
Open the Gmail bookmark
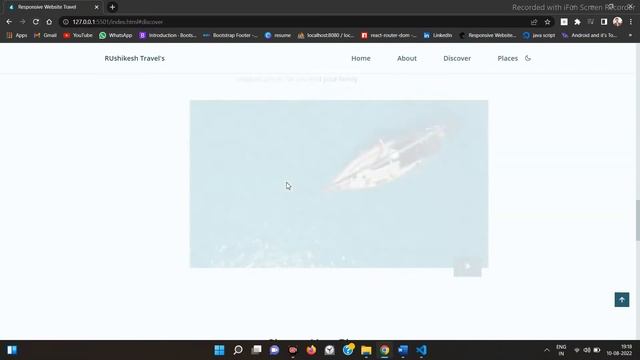coord(45,36)
